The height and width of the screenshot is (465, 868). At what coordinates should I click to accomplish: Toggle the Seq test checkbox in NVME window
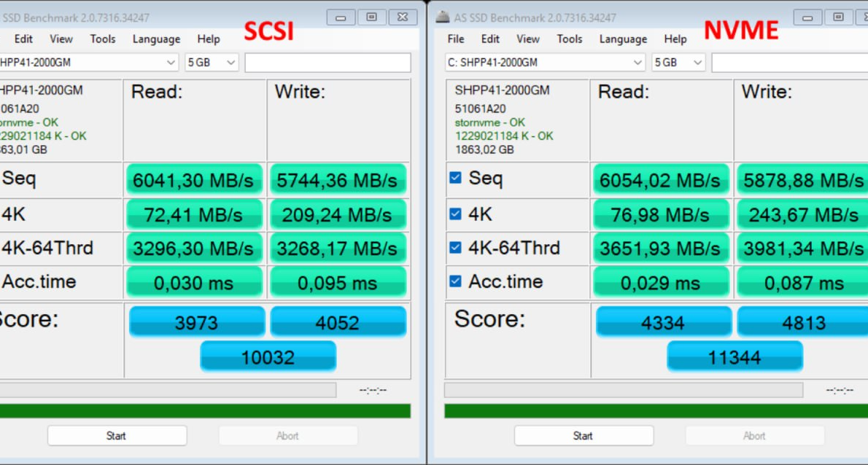(x=456, y=177)
